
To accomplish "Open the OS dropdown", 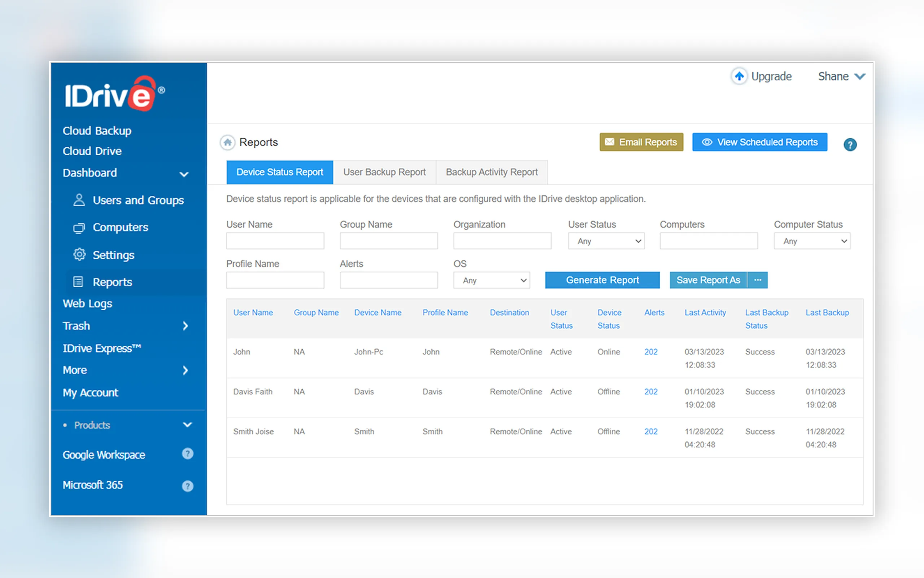I will (x=492, y=281).
